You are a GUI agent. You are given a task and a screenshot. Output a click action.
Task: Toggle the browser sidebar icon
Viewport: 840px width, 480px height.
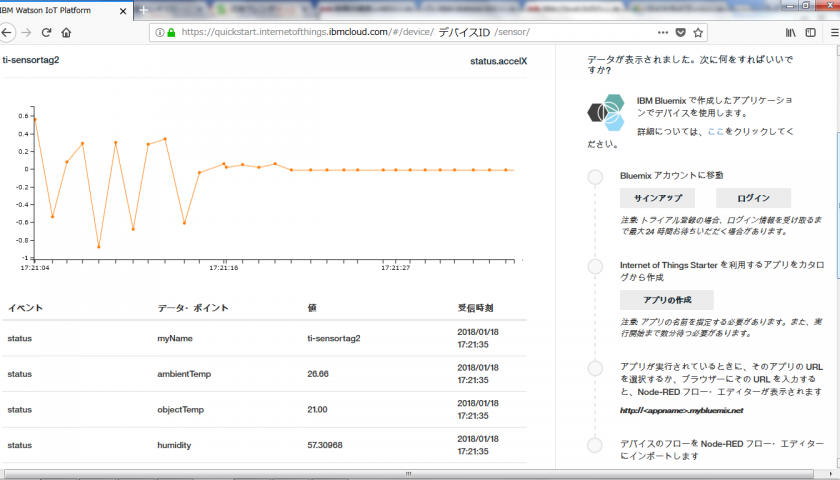[810, 32]
